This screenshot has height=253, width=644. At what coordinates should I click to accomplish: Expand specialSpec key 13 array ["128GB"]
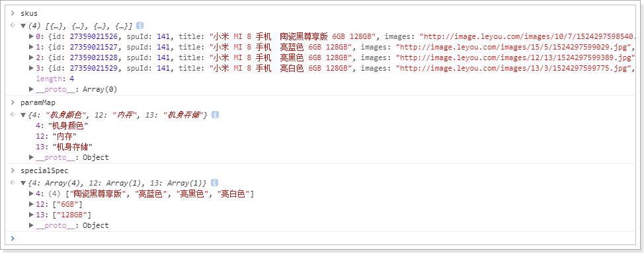[32, 215]
